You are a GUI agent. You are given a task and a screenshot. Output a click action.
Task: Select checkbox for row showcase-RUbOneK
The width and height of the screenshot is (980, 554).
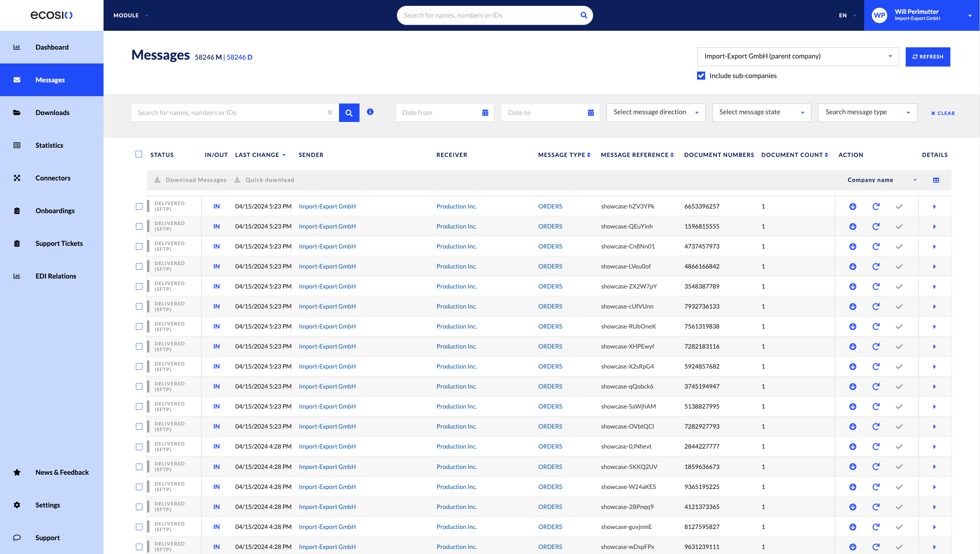click(x=139, y=326)
